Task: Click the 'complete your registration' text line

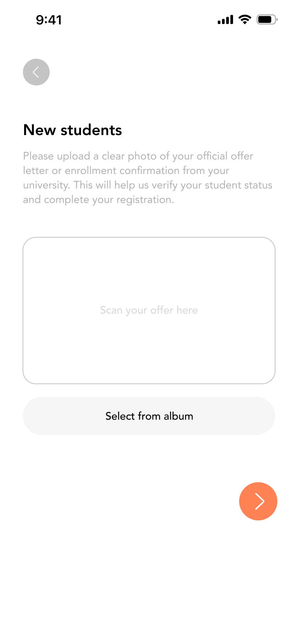Action: coord(99,200)
